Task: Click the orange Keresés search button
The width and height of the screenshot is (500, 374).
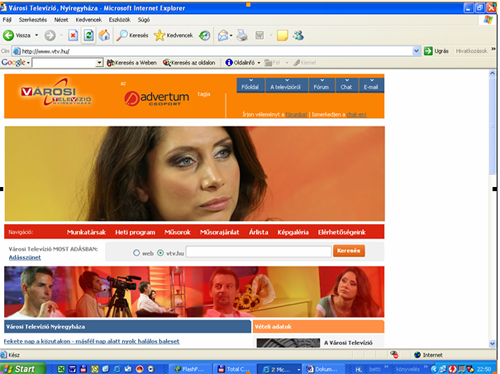Action: point(349,251)
